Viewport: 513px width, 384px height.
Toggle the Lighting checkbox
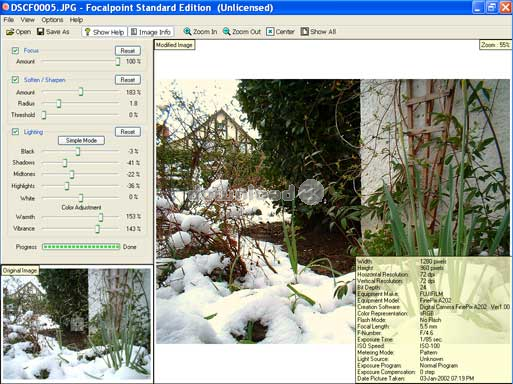pyautogui.click(x=15, y=132)
